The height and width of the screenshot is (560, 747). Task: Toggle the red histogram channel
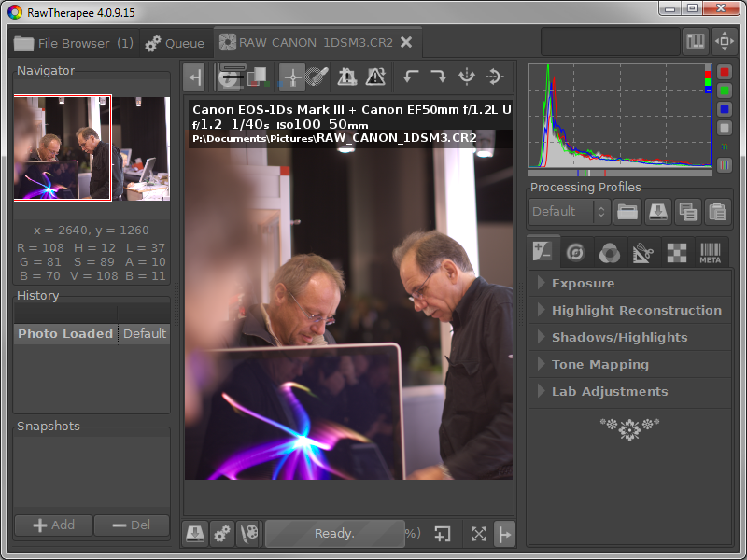[725, 73]
